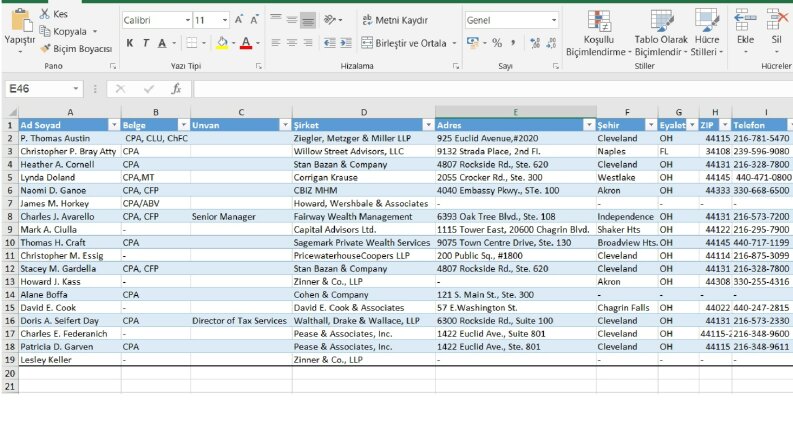Click Ekle insert cells button
The width and height of the screenshot is (793, 446).
[745, 30]
